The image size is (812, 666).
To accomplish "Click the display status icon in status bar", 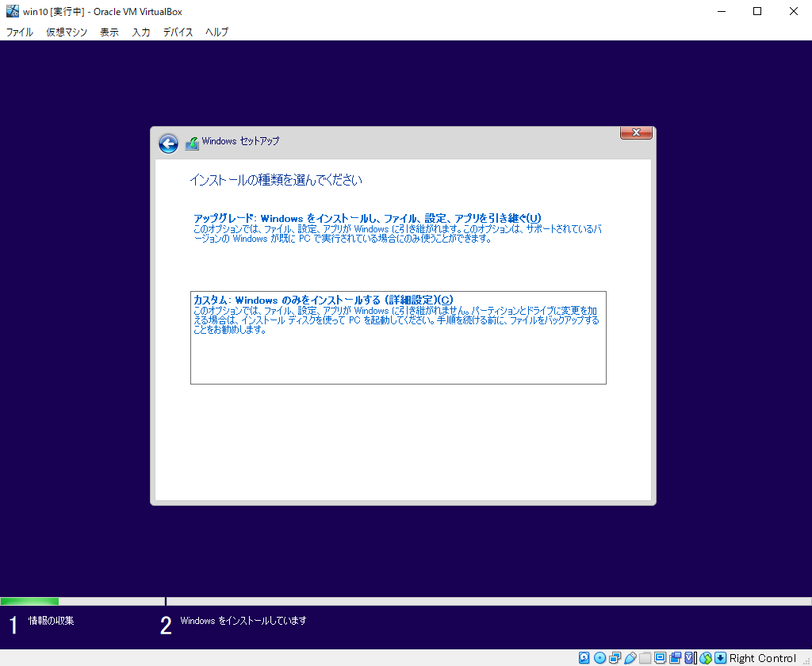I will (661, 657).
